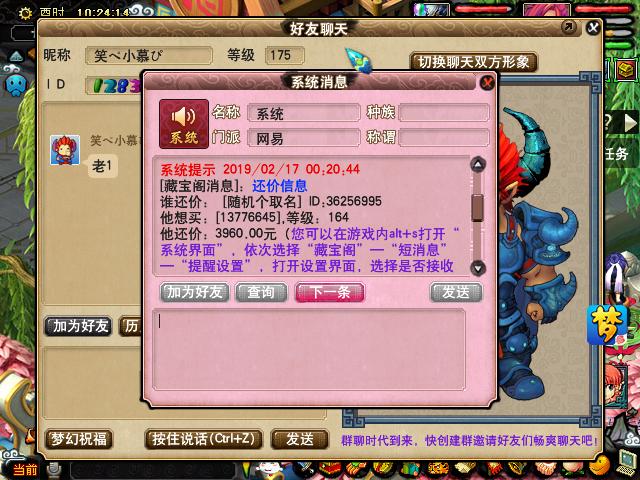Click 下一条 to view next message

tap(330, 292)
